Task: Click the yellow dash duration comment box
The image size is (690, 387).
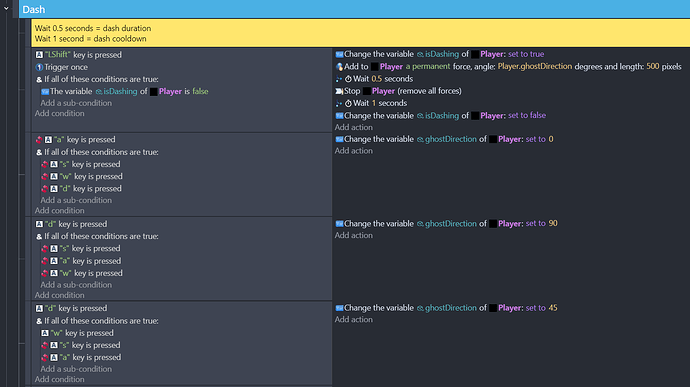Action: pos(360,33)
